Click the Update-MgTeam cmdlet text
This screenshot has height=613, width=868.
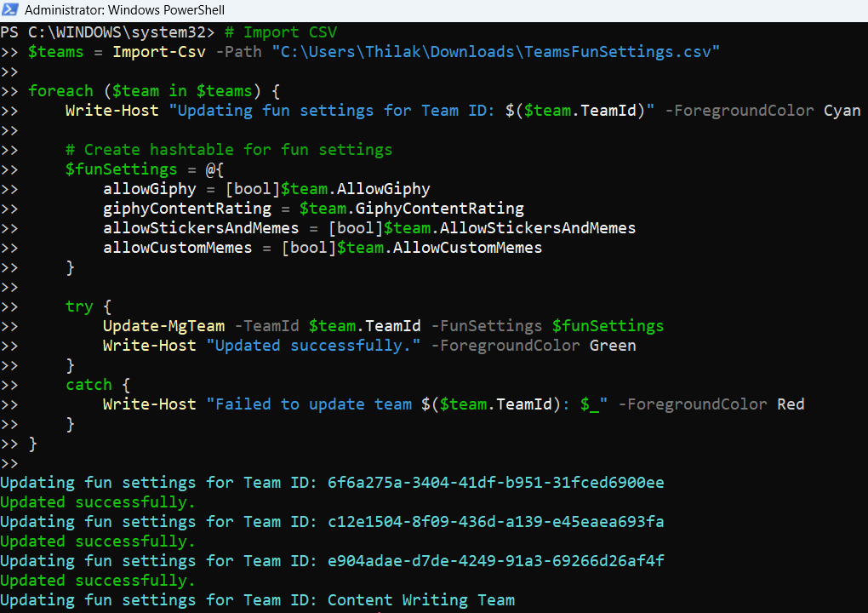tap(163, 325)
